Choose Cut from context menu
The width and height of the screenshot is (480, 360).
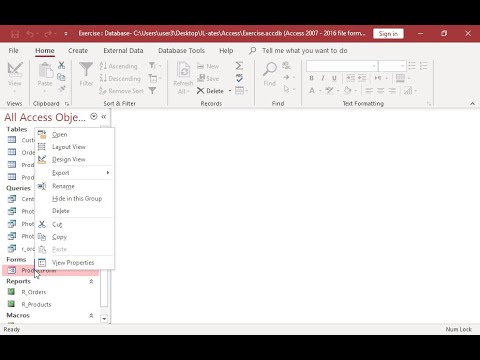point(75,224)
